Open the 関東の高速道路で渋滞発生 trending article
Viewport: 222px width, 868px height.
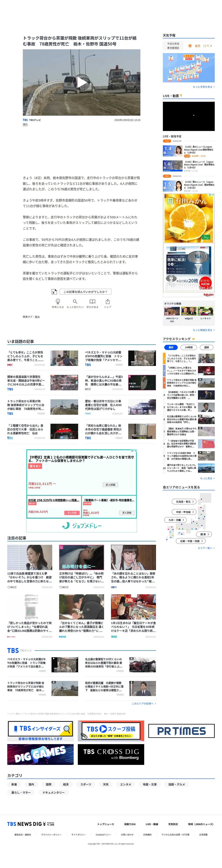click(x=43, y=383)
